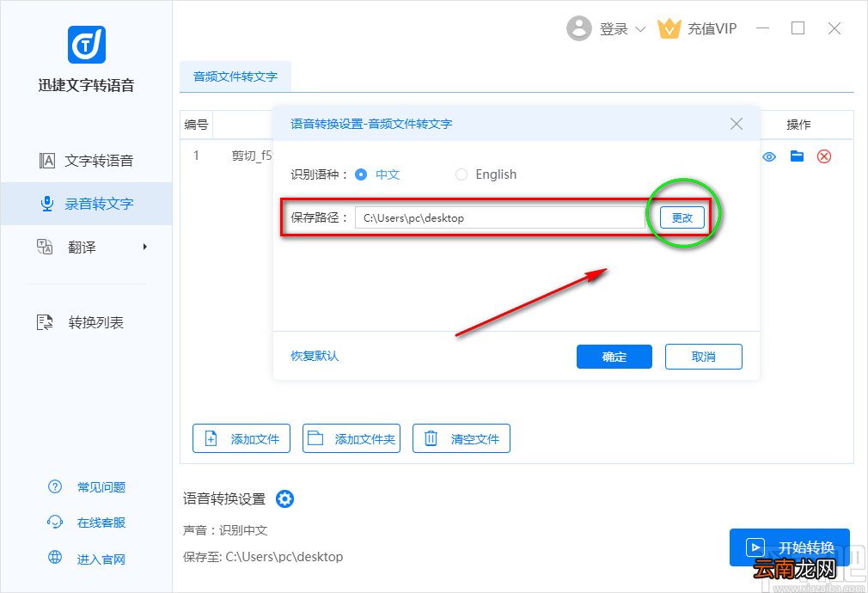Image resolution: width=868 pixels, height=593 pixels.
Task: Minimize the application window
Action: pos(763,28)
